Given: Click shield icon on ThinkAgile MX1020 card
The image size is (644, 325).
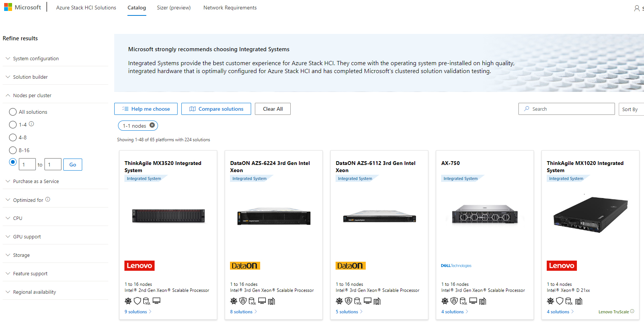Looking at the screenshot, I should pos(560,301).
